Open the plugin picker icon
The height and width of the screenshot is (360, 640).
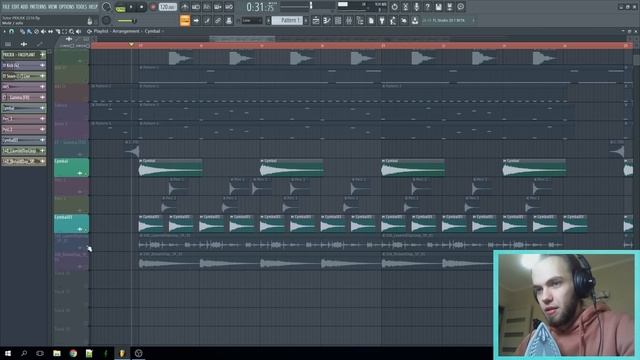pos(382,20)
